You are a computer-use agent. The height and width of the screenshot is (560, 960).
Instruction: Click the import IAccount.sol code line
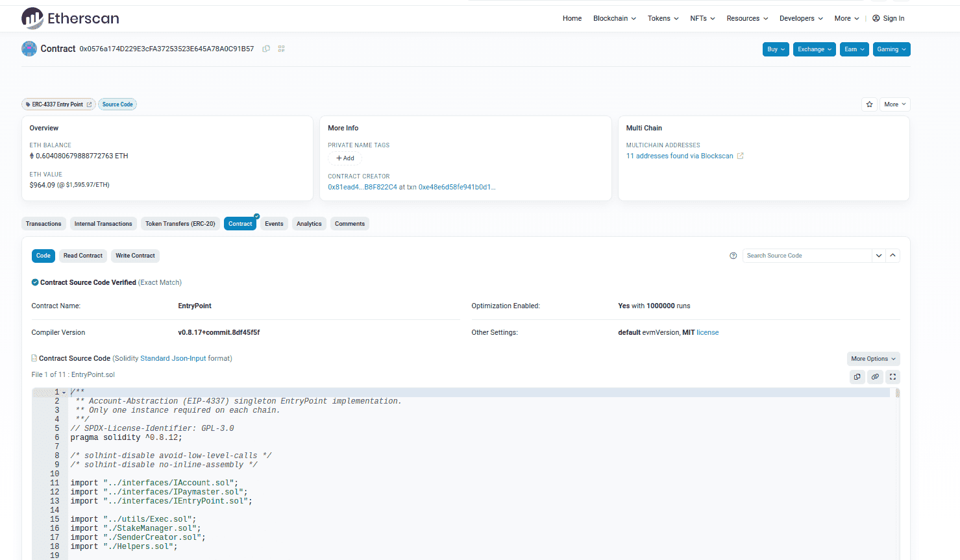click(154, 483)
